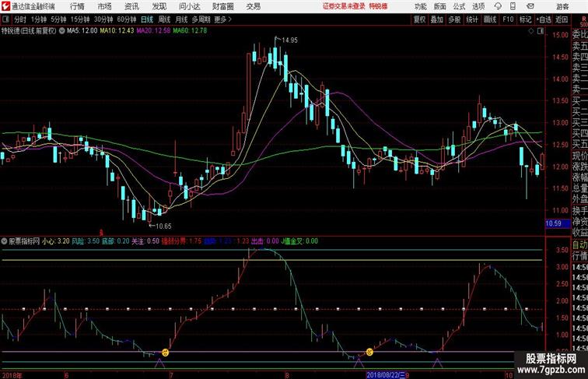Click the 复权 toolbar button
The width and height of the screenshot is (588, 379).
pos(420,19)
